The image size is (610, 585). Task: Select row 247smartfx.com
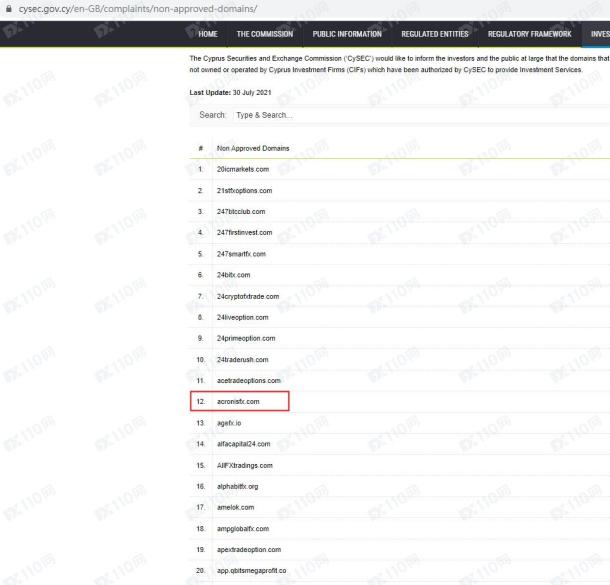click(400, 254)
